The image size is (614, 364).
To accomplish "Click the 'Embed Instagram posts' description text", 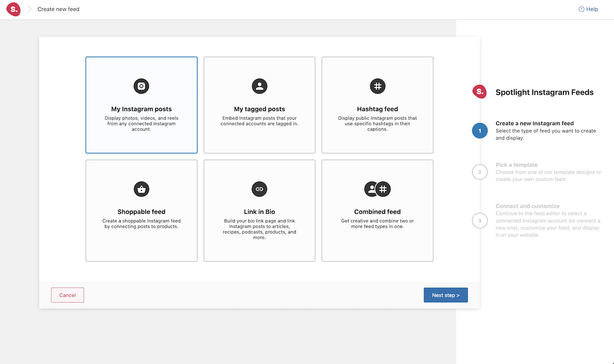I will (x=259, y=121).
